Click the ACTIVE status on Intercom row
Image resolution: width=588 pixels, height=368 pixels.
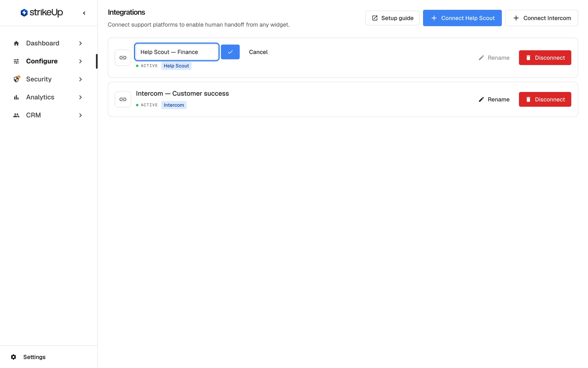click(147, 105)
